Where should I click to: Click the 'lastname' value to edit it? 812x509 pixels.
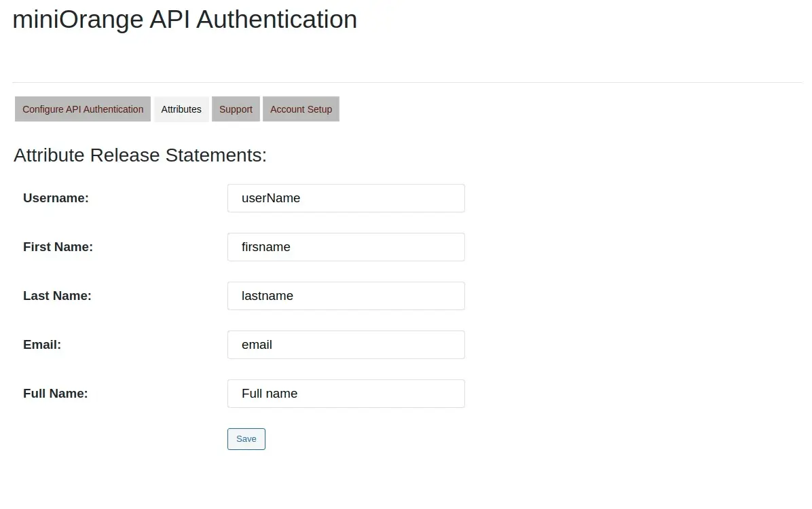267,295
